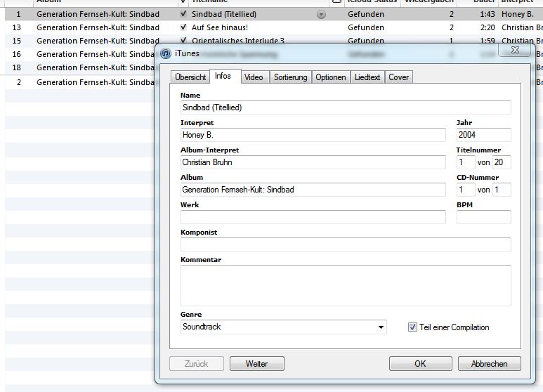Go to the Sortierung tab
The height and width of the screenshot is (392, 543).
point(291,77)
